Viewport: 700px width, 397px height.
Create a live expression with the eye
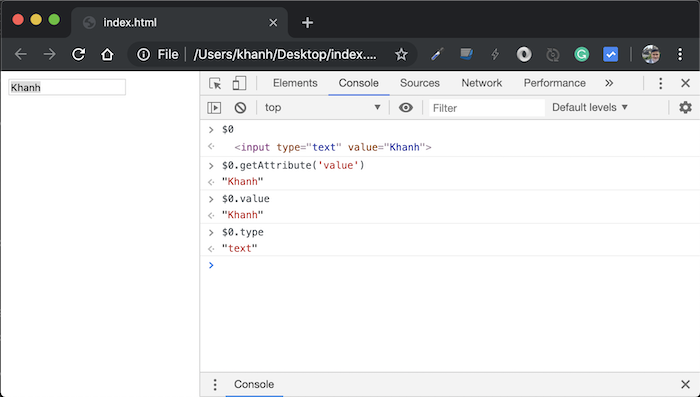(405, 108)
